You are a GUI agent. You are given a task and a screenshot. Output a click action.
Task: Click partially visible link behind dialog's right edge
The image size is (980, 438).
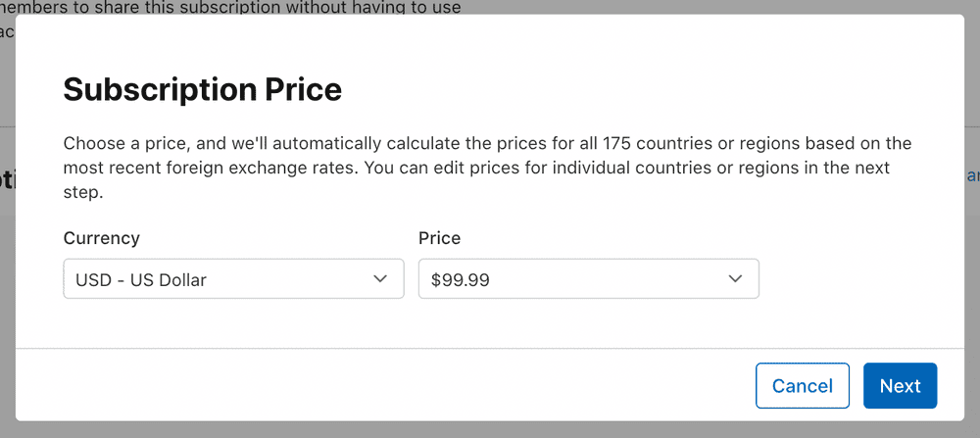click(972, 176)
